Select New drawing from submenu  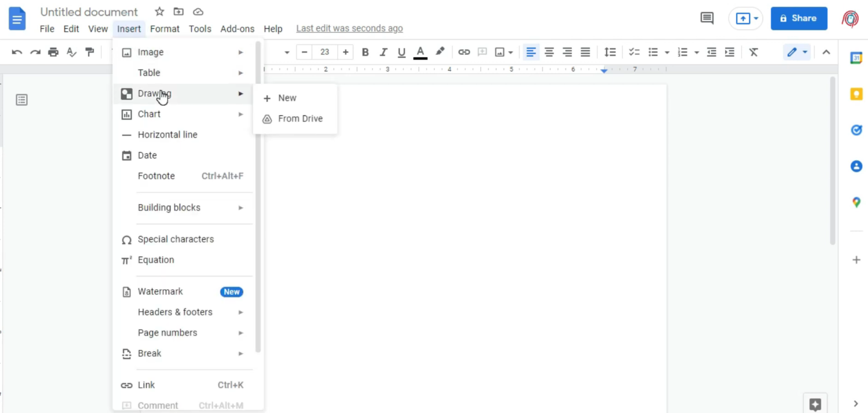295,98
